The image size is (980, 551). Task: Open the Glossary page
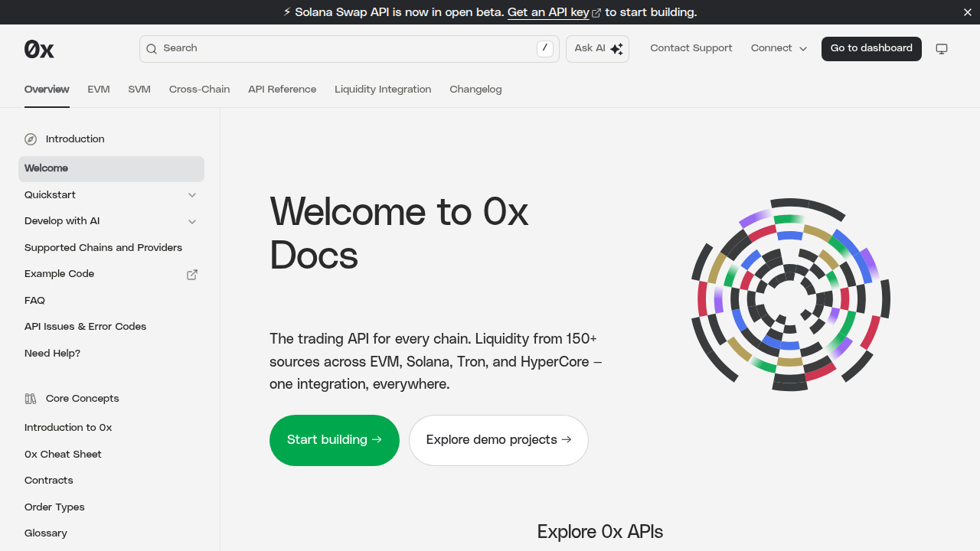point(111,533)
